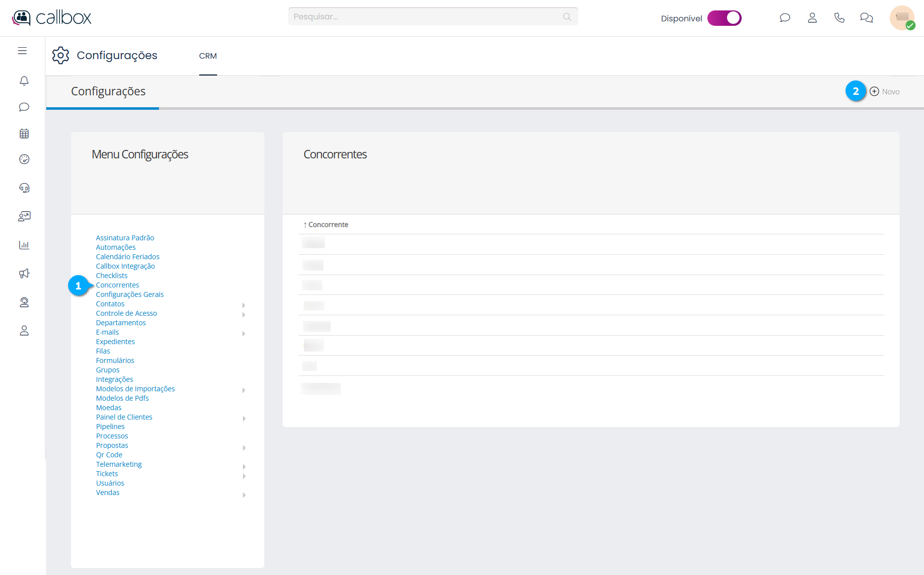Expand the Vendas submenu arrow

(x=244, y=495)
